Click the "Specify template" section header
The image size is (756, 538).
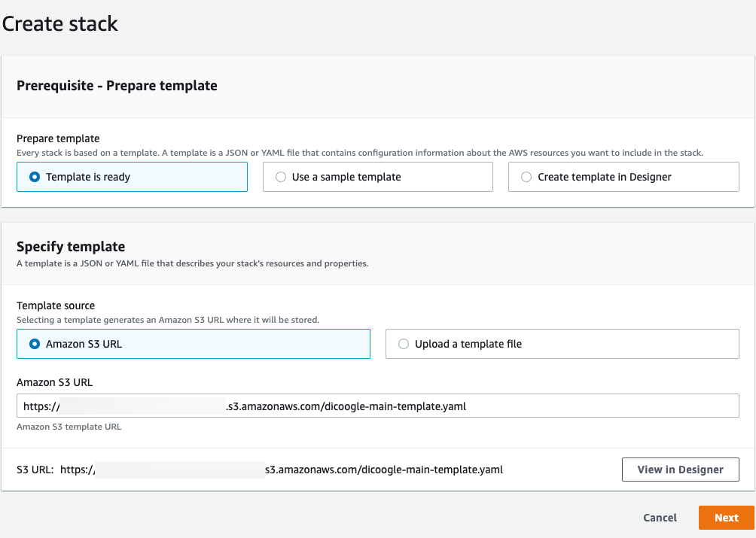72,246
